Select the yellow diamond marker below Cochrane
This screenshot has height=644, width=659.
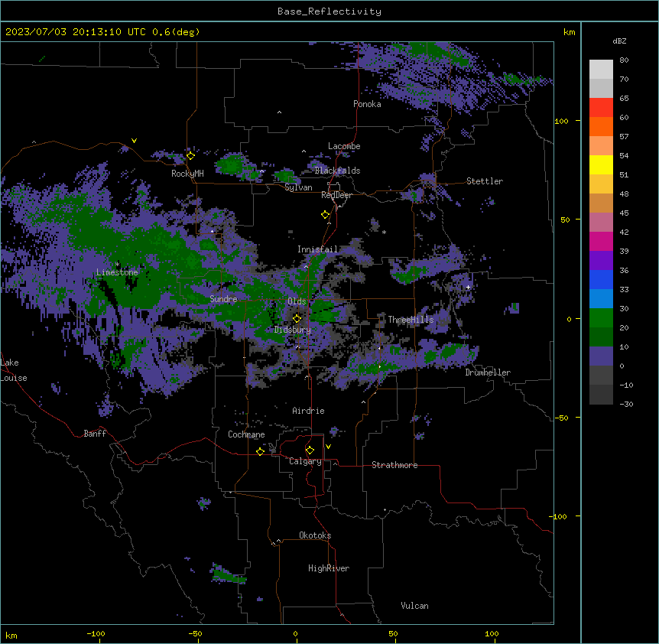[260, 451]
